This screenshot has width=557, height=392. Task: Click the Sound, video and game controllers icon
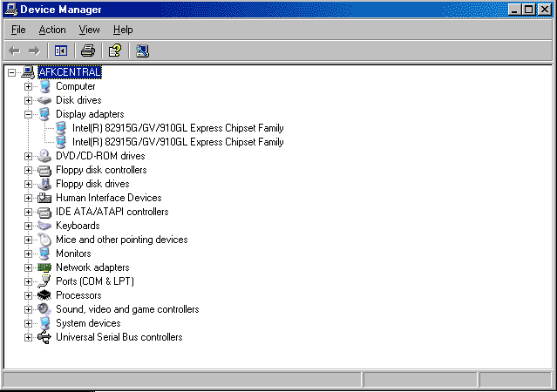pos(44,309)
